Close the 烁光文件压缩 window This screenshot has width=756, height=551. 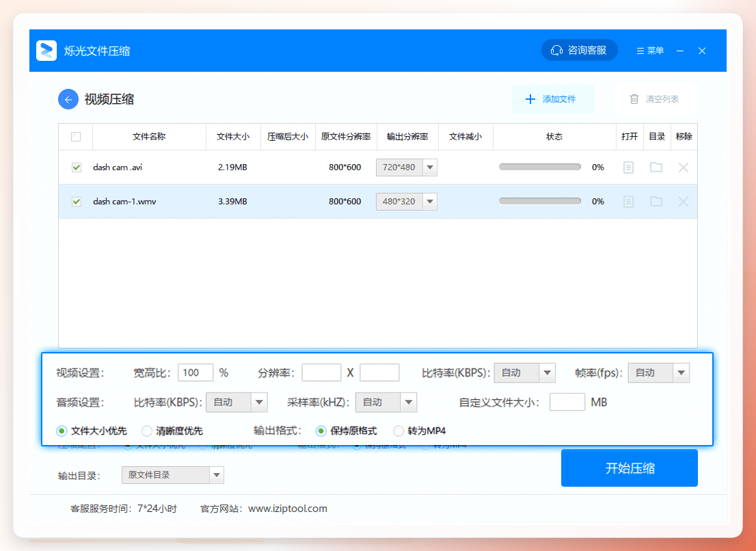702,51
